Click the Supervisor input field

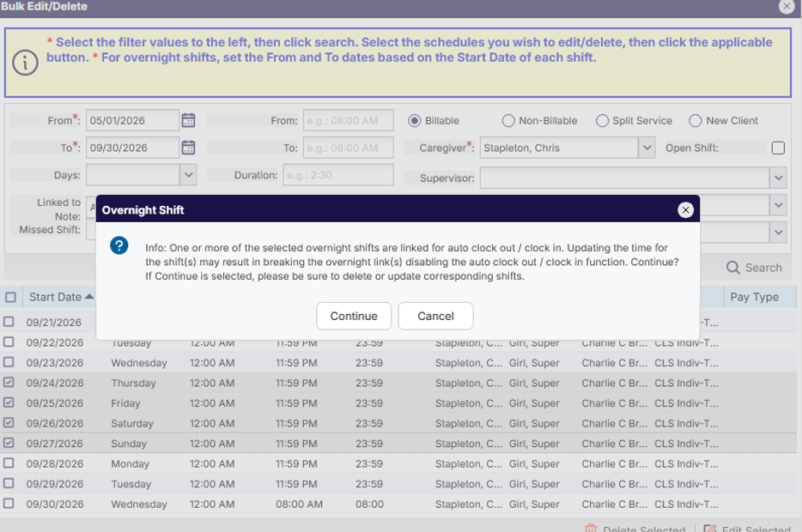pyautogui.click(x=624, y=178)
